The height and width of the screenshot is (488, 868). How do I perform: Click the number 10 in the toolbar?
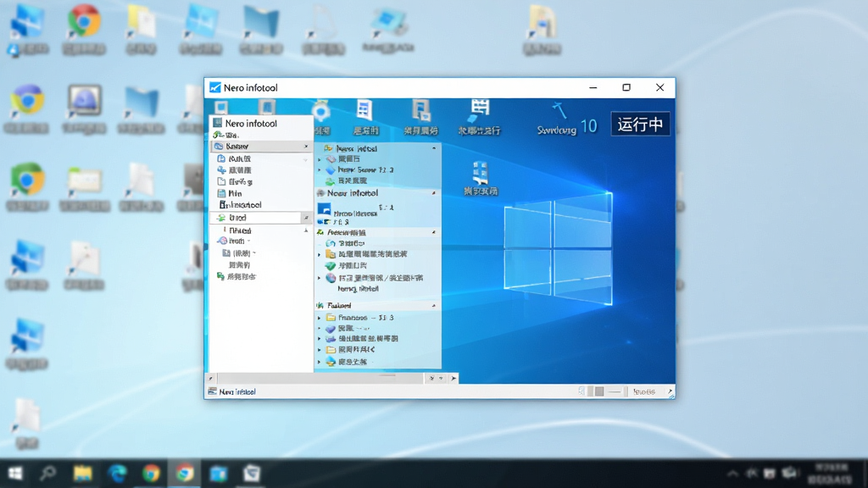pos(589,126)
